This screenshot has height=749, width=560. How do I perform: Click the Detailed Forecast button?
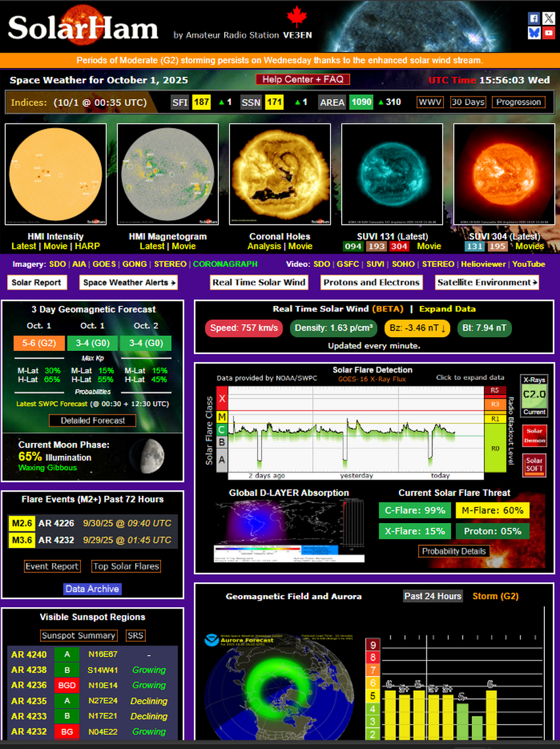point(93,420)
